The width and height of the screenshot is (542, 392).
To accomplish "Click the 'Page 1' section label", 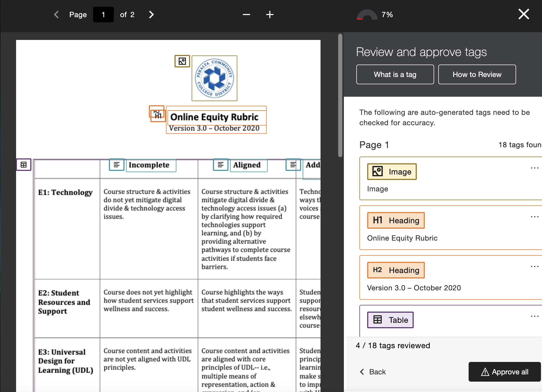I will 374,145.
